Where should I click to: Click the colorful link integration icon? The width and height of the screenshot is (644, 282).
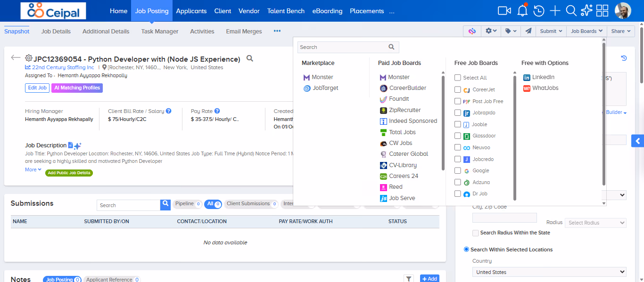pyautogui.click(x=472, y=31)
